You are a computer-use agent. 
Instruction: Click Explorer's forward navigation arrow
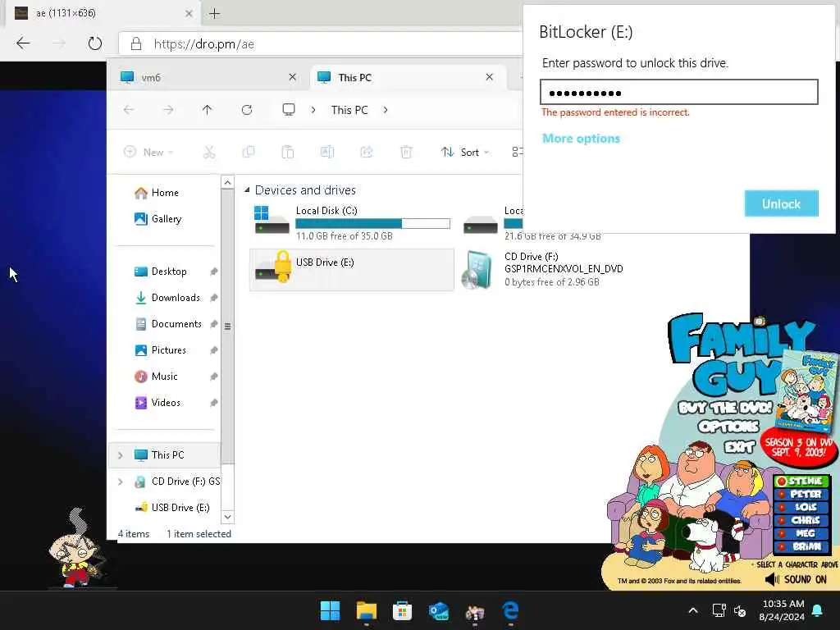168,110
